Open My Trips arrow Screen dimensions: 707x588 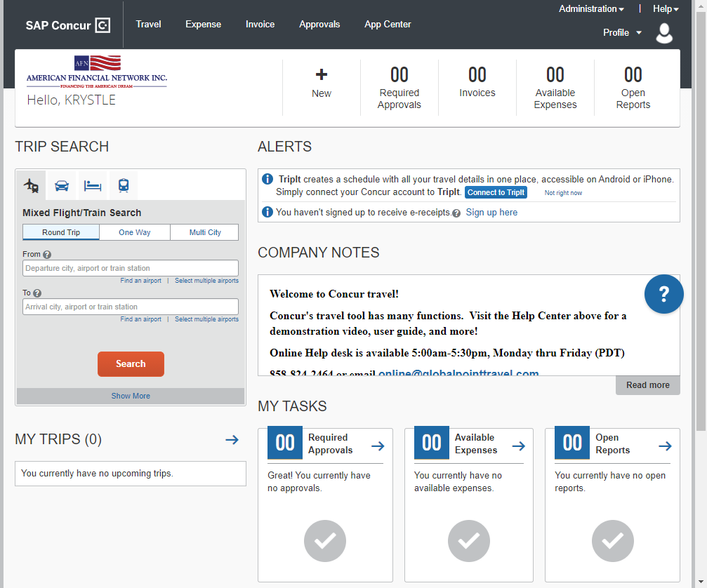click(x=232, y=440)
